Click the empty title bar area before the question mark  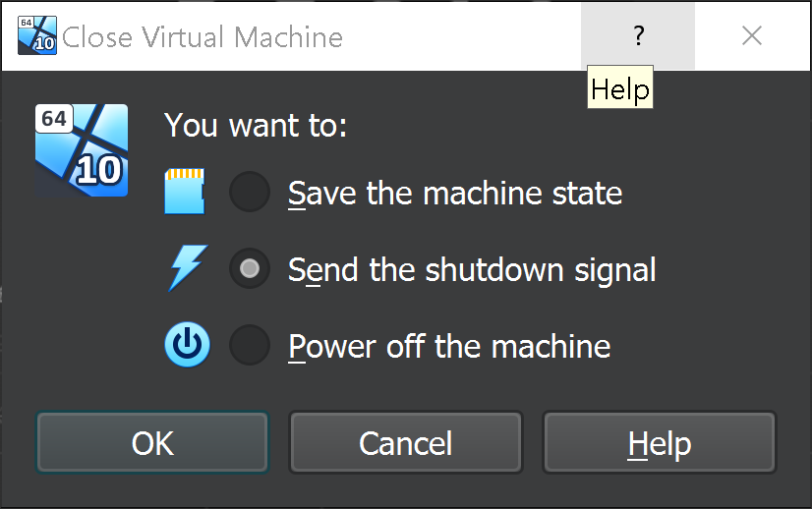tap(462, 37)
